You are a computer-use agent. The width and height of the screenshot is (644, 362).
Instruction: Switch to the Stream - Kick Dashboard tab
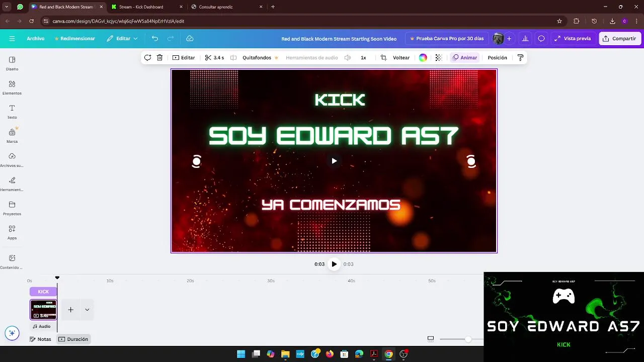tap(147, 7)
